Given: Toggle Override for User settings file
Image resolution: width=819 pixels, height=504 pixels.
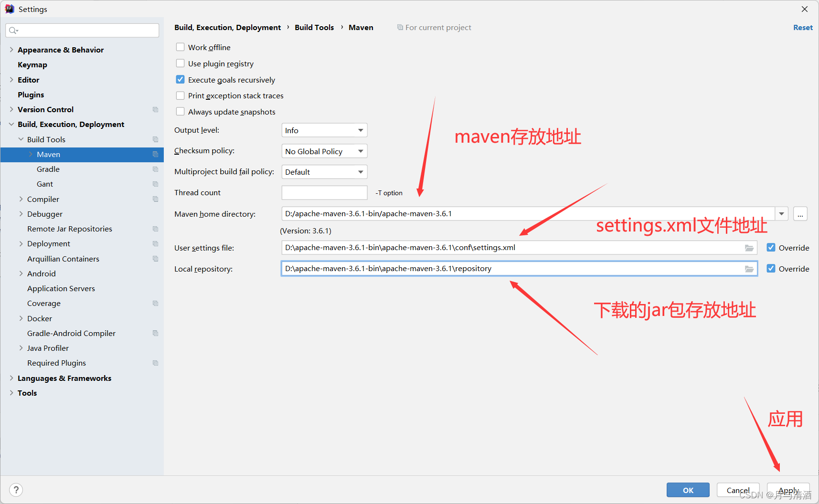Looking at the screenshot, I should [771, 247].
